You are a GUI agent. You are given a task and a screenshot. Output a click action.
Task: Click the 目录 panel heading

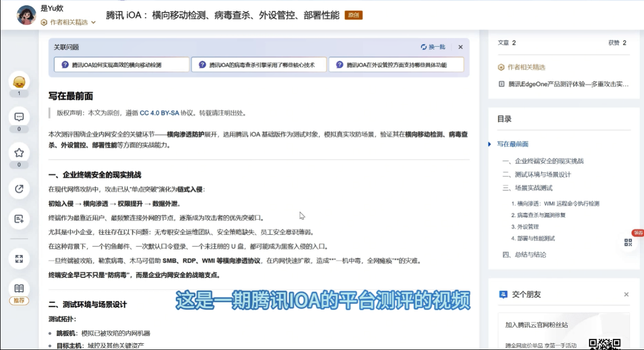[x=505, y=119]
